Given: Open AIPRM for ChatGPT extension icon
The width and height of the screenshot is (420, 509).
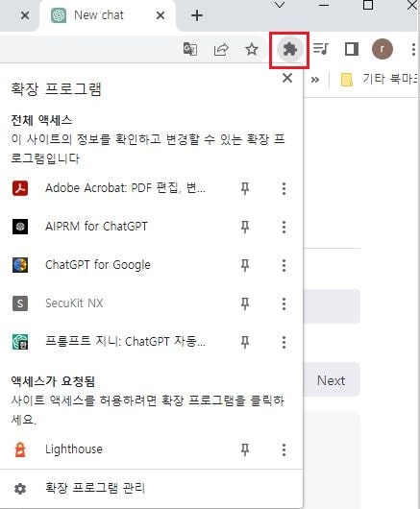Looking at the screenshot, I should tap(20, 227).
